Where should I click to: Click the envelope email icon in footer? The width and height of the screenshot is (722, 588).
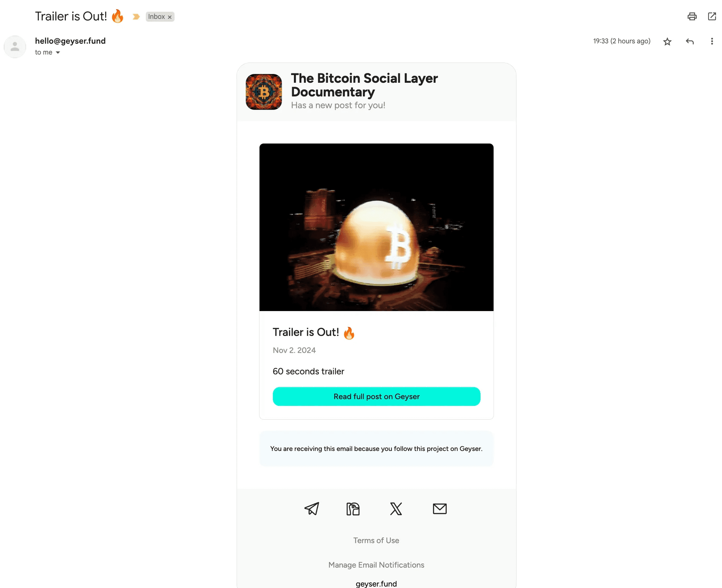439,508
